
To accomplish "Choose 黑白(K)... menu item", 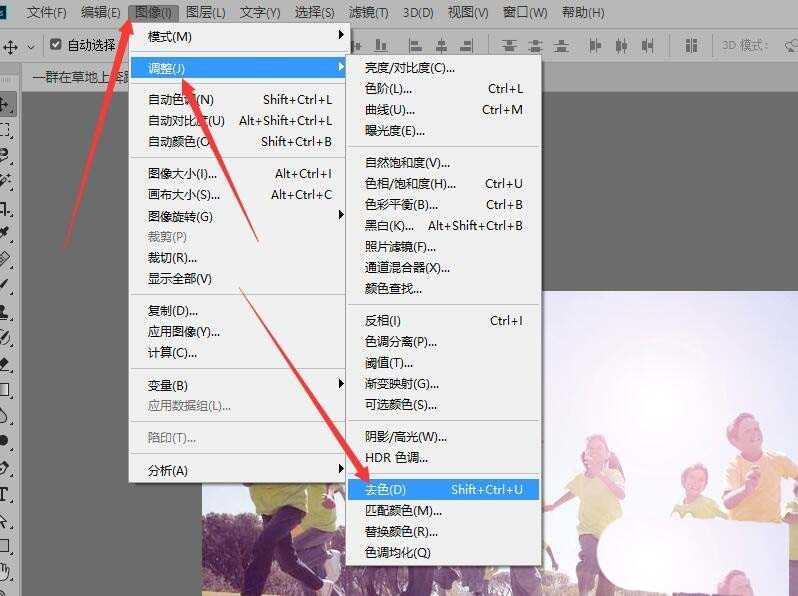I will (443, 225).
